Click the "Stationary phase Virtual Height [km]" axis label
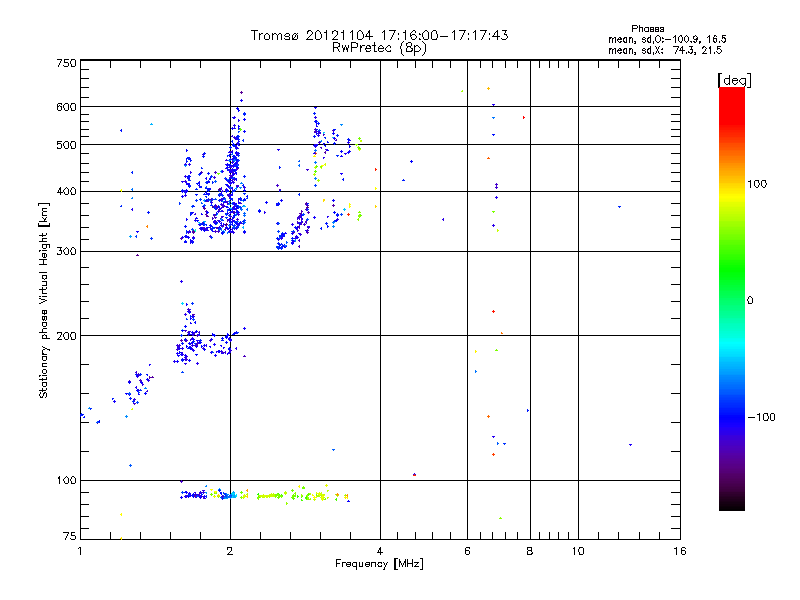The height and width of the screenshot is (600, 800). coord(44,300)
